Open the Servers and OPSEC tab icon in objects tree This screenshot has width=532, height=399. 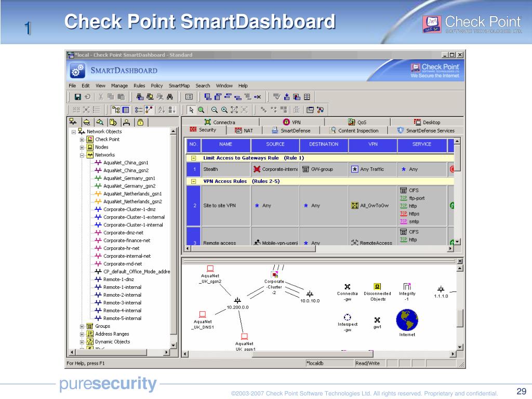[x=113, y=122]
